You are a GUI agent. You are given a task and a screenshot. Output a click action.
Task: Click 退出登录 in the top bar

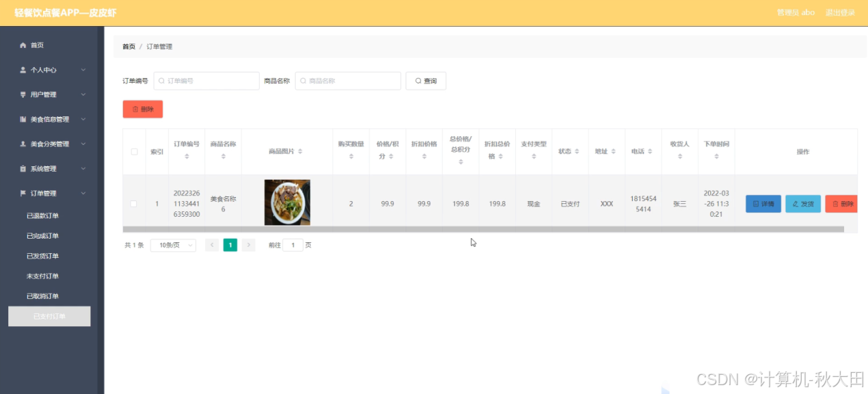click(840, 12)
